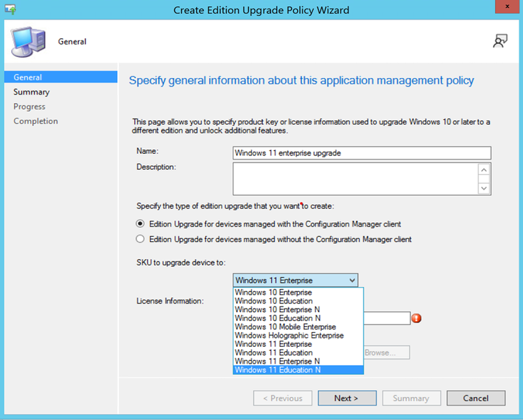Pick Windows 10 Mobile Enterprise option
This screenshot has height=420, width=523.
click(298, 327)
